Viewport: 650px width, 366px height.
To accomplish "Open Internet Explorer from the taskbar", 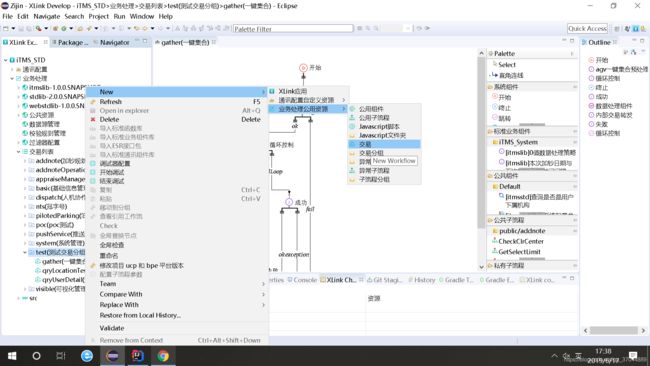I will (x=87, y=356).
